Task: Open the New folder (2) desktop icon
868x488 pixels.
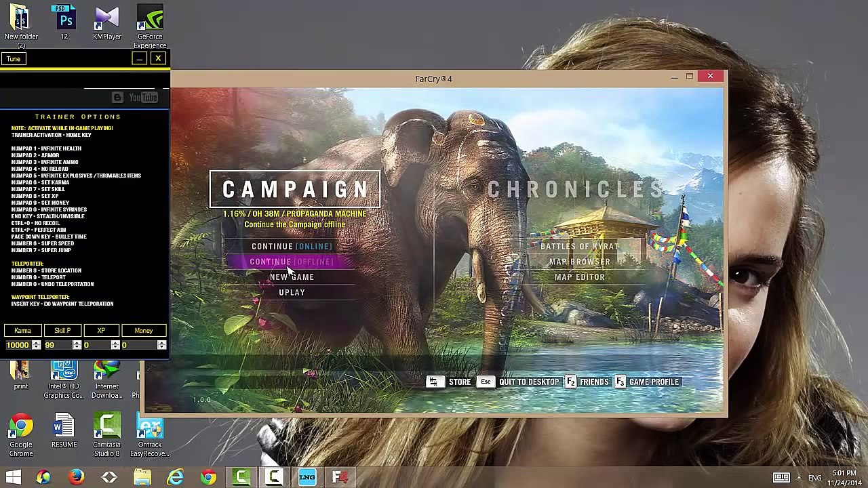Action: pos(21,26)
